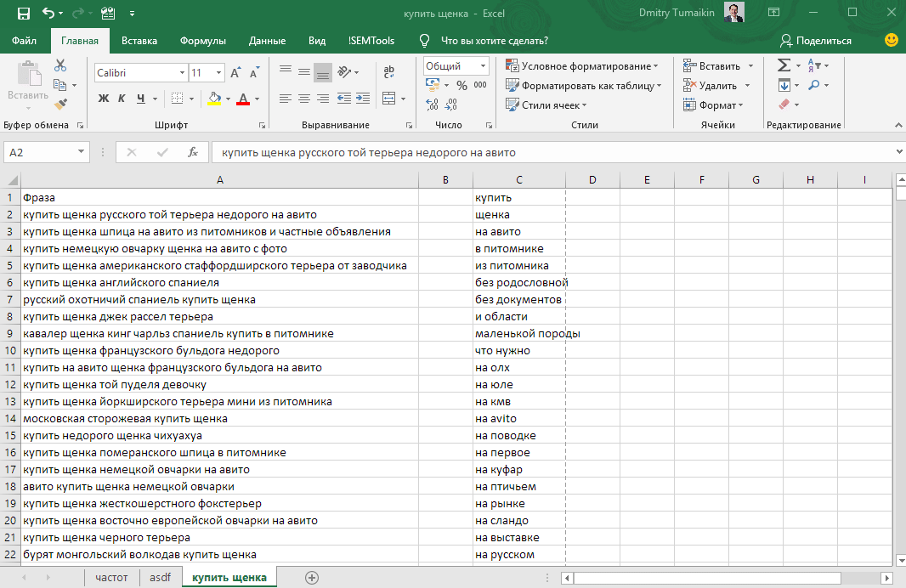This screenshot has height=588, width=906.
Task: Increase decimal places
Action: [433, 105]
